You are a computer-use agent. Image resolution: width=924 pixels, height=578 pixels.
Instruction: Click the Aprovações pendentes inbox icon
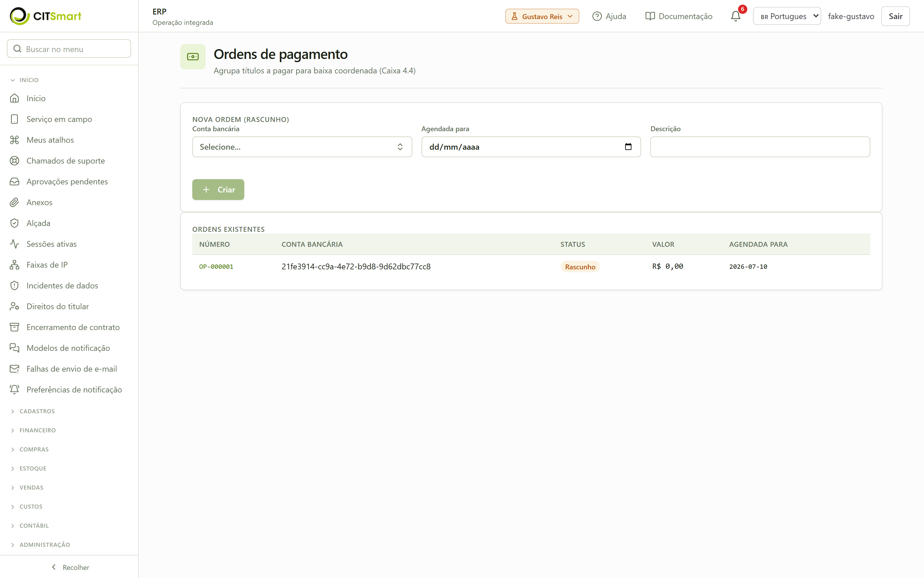tap(14, 181)
